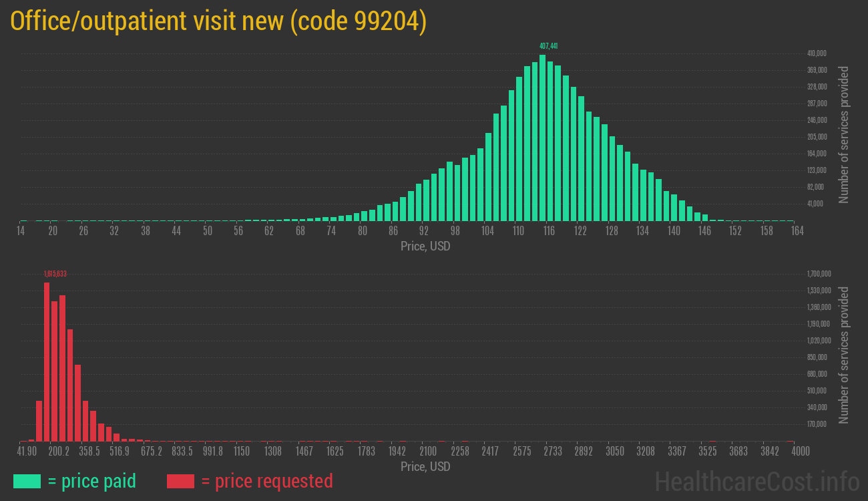This screenshot has width=868, height=501.
Task: Select the "= price requested" legend label
Action: click(266, 481)
